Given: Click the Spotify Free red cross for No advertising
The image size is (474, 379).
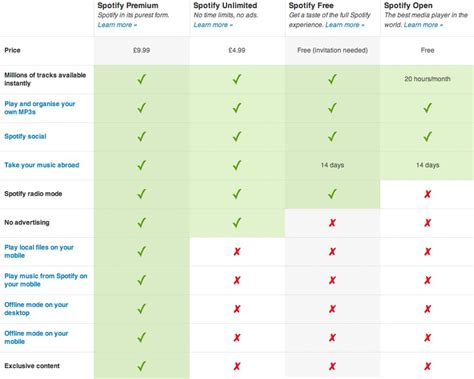Looking at the screenshot, I should [332, 223].
